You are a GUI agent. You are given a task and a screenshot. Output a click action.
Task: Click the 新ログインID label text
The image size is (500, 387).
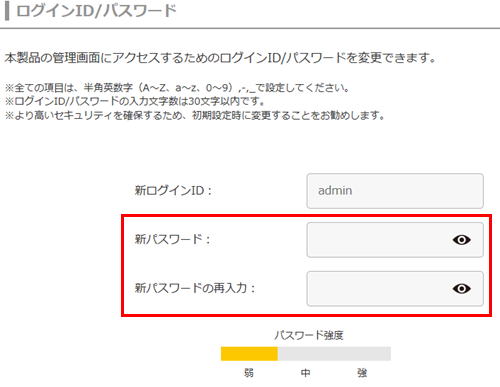pos(173,191)
